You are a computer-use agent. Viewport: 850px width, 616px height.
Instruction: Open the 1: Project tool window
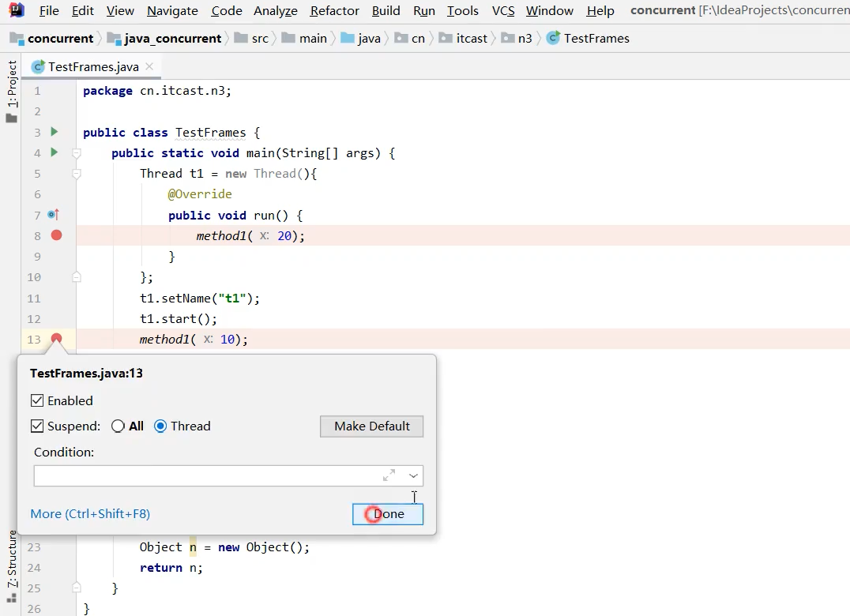[11, 84]
